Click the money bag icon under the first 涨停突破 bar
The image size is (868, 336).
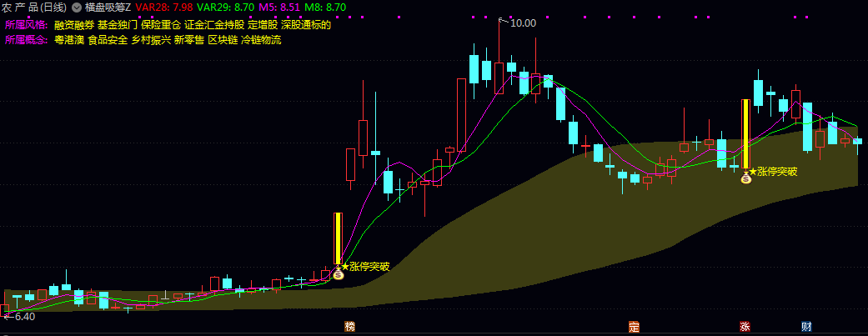(339, 273)
